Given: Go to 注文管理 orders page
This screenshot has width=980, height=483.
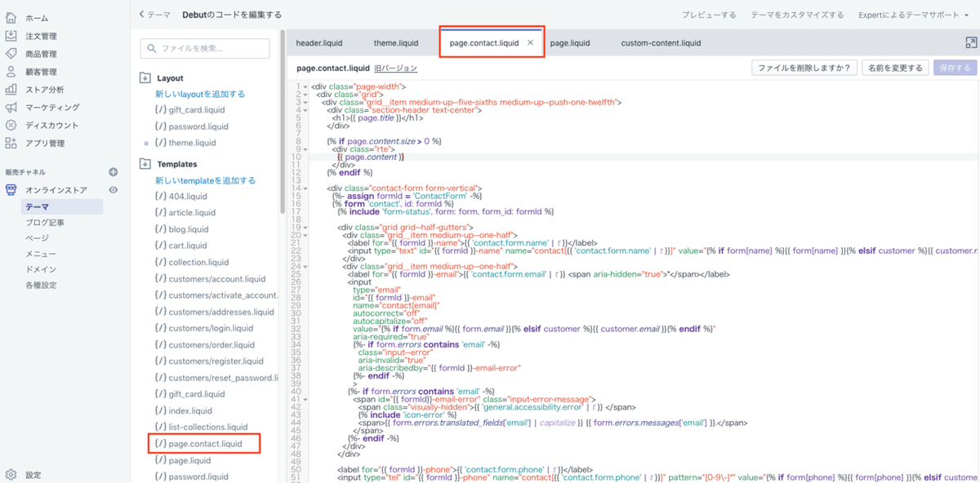Looking at the screenshot, I should pyautogui.click(x=41, y=35).
